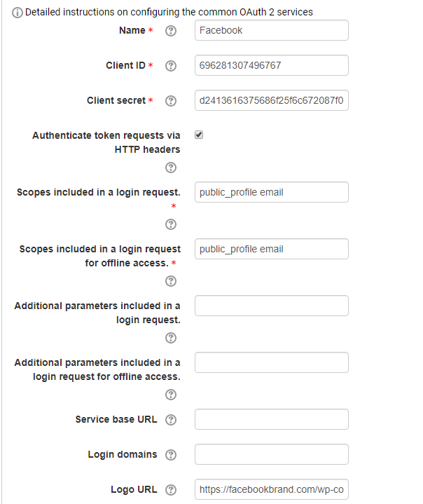Focus the empty Login domains field
Image resolution: width=423 pixels, height=504 pixels.
271,454
